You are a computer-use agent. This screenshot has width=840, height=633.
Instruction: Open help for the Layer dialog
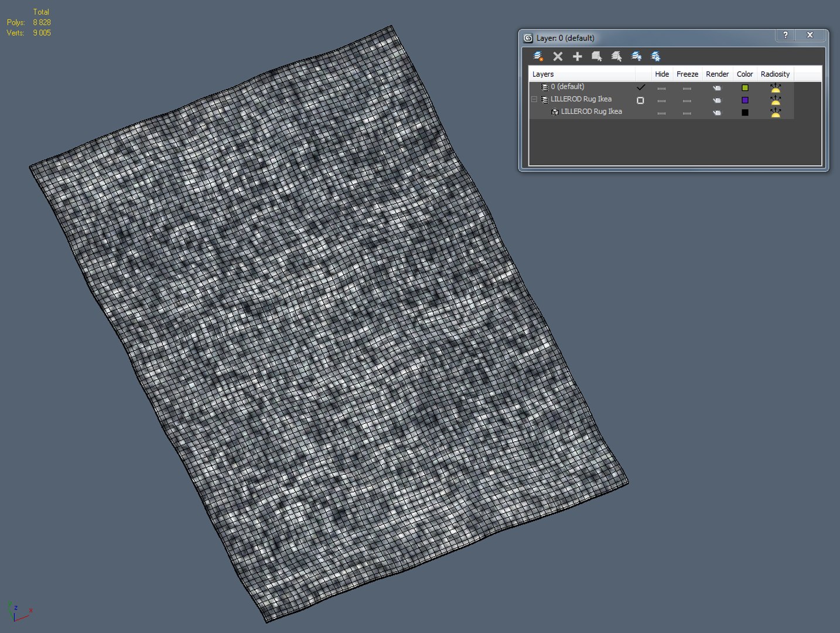tap(786, 35)
